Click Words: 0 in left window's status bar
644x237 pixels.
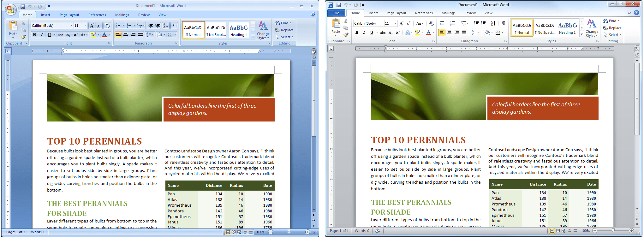[x=38, y=232]
